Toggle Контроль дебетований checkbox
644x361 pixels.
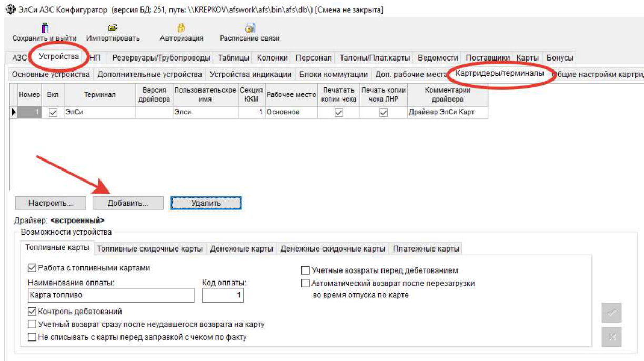(32, 312)
